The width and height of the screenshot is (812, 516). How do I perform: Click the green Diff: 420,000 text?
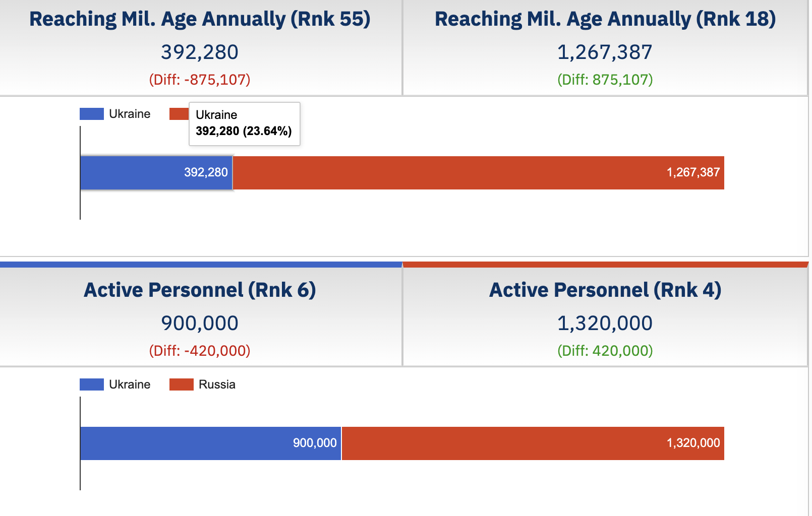(x=605, y=351)
